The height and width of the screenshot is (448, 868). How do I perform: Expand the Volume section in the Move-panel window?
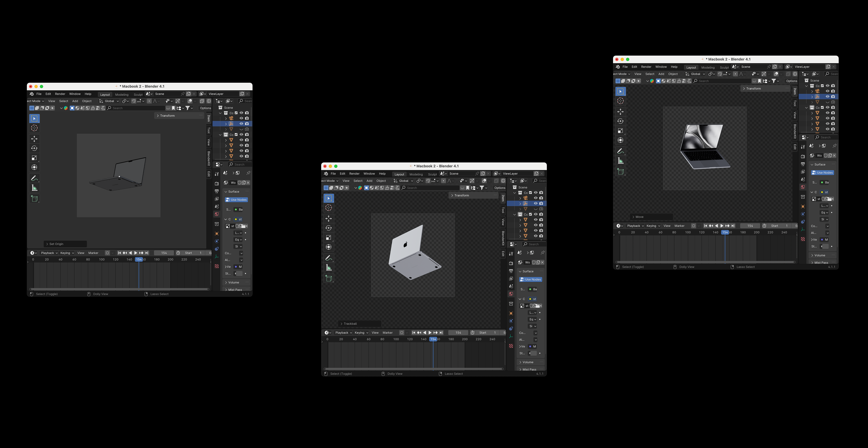coord(819,255)
